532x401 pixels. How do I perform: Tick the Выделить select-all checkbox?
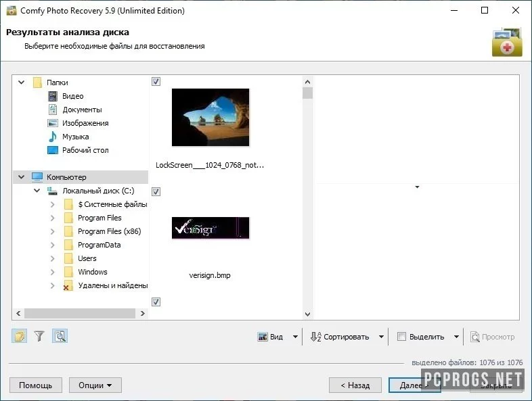point(401,337)
